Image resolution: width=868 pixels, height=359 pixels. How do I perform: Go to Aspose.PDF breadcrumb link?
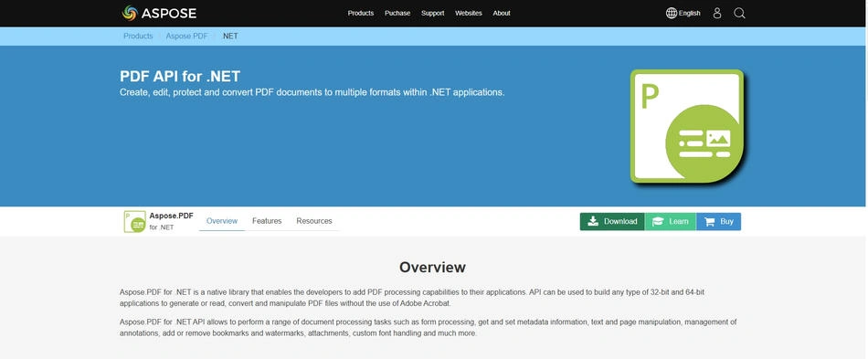tap(186, 36)
